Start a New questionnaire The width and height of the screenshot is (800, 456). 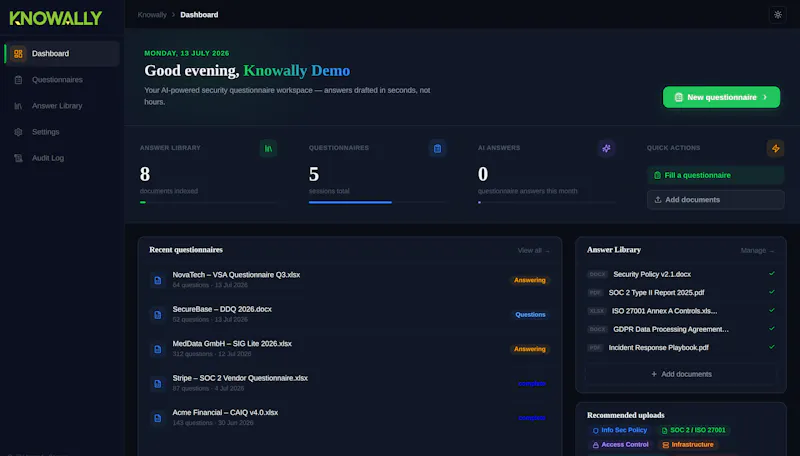pos(721,97)
